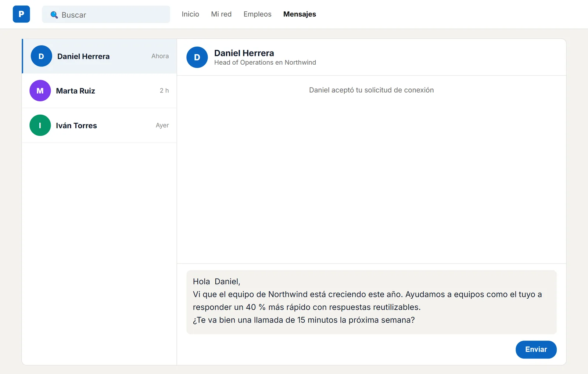Viewport: 588px width, 374px height.
Task: Click 'Head of Operations en Northwind' subtitle
Action: coord(265,62)
